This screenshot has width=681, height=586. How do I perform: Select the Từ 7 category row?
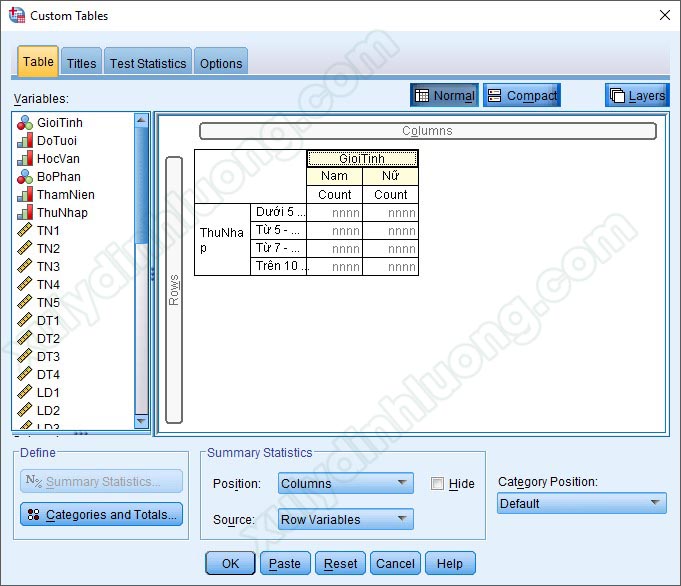(x=278, y=248)
